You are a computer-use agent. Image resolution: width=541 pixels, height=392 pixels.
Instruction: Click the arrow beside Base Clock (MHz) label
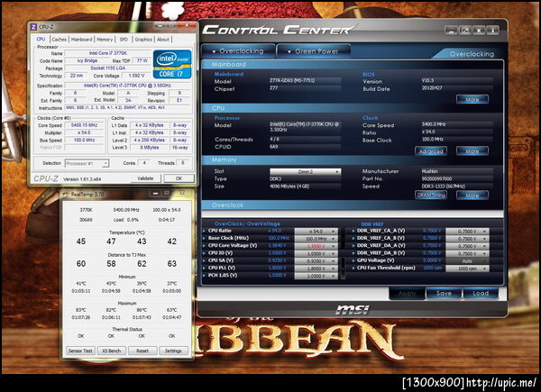coord(205,238)
